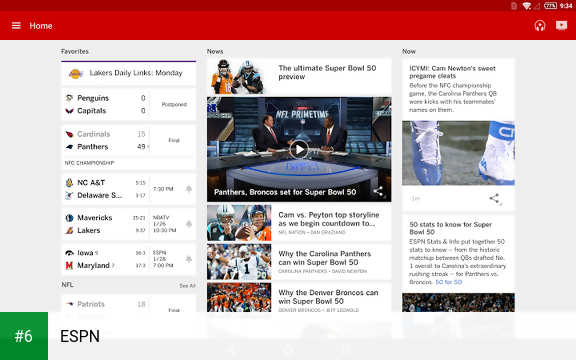This screenshot has height=360, width=576.
Task: Toggle alert bell for NC A&T game
Action: [x=189, y=189]
